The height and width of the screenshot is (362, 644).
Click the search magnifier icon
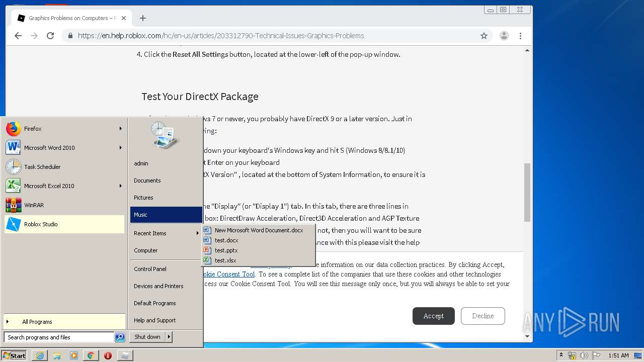tap(120, 337)
